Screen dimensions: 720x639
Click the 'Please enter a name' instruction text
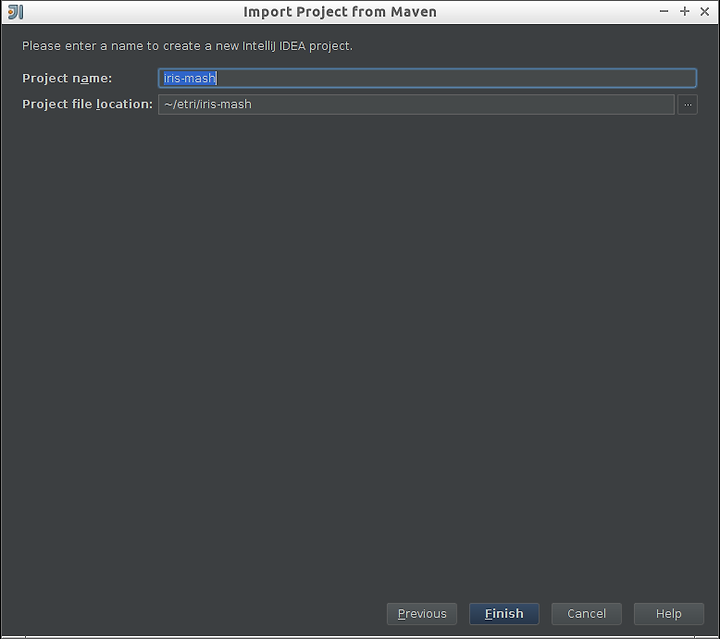[187, 46]
